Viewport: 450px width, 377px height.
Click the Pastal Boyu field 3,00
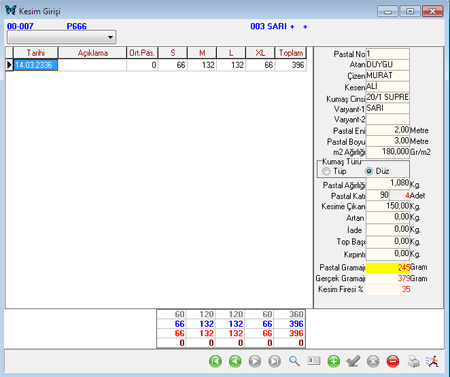387,141
